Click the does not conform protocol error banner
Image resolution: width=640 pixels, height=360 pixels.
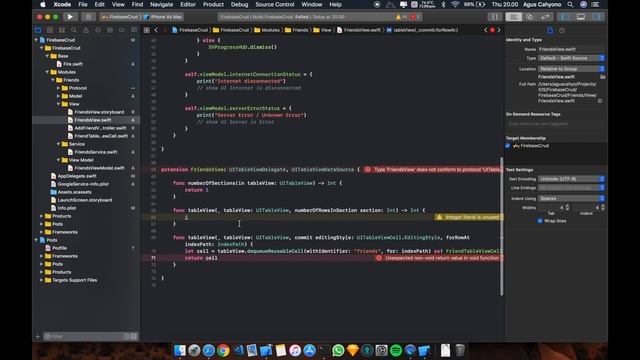click(x=433, y=169)
